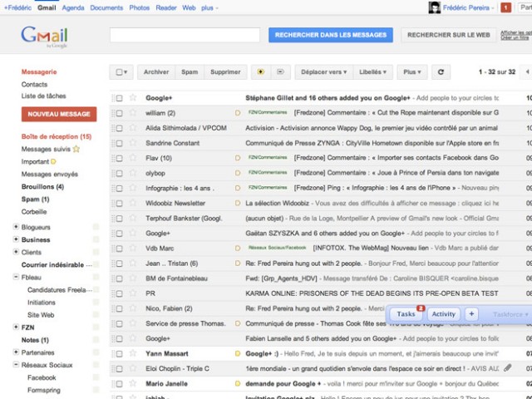Screen dimensions: 532x399
Task: Open the Libellés dropdown
Action: tap(373, 72)
